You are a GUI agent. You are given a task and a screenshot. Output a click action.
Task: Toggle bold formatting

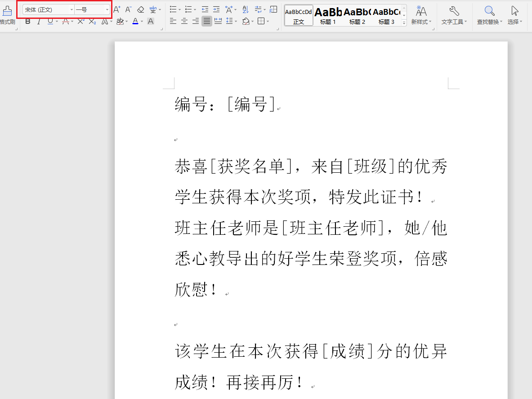pyautogui.click(x=28, y=21)
